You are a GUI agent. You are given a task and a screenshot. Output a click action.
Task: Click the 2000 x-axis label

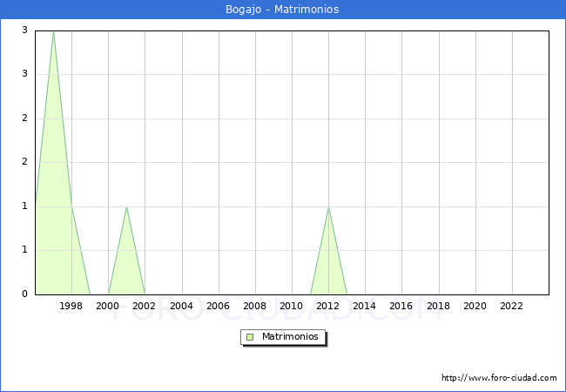pyautogui.click(x=107, y=306)
